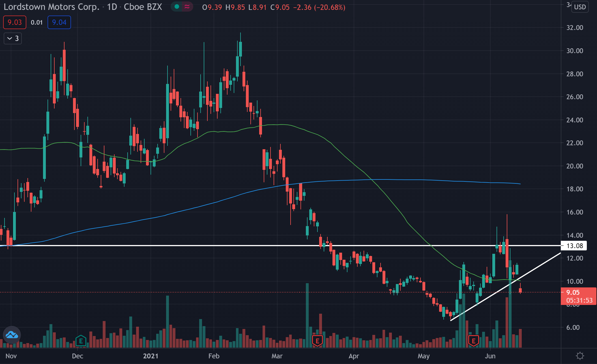This screenshot has height=364, width=597.
Task: Click the May label on time axis
Action: (424, 356)
